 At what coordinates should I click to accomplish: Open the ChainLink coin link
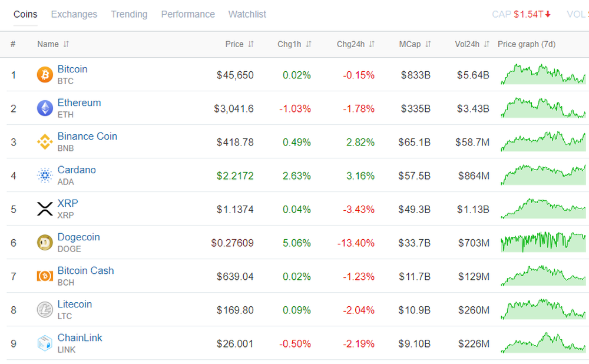80,337
